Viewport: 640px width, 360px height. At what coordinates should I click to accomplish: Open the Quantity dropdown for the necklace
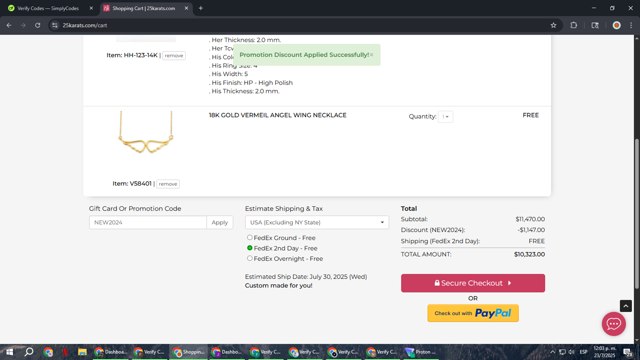point(445,117)
